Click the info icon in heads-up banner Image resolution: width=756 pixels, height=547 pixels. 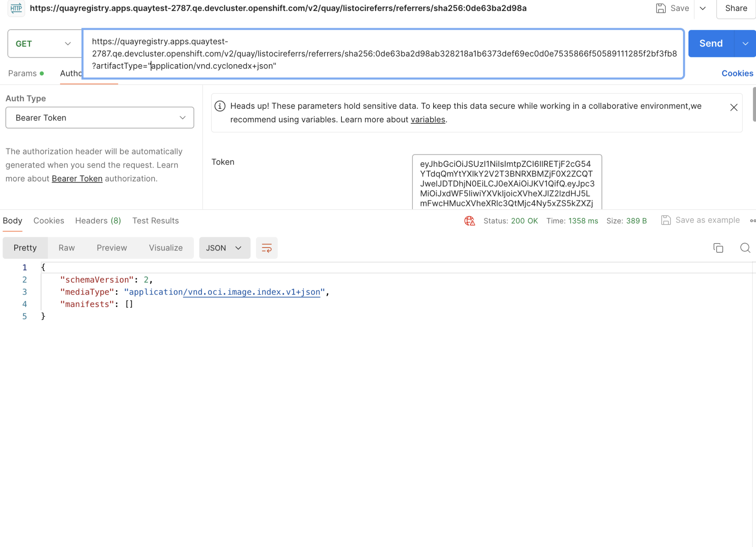[220, 106]
